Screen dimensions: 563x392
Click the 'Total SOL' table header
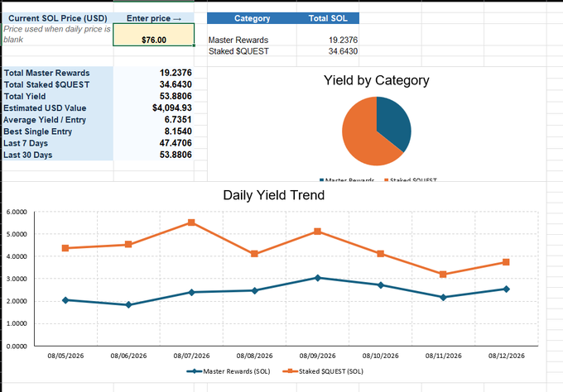[x=328, y=18]
